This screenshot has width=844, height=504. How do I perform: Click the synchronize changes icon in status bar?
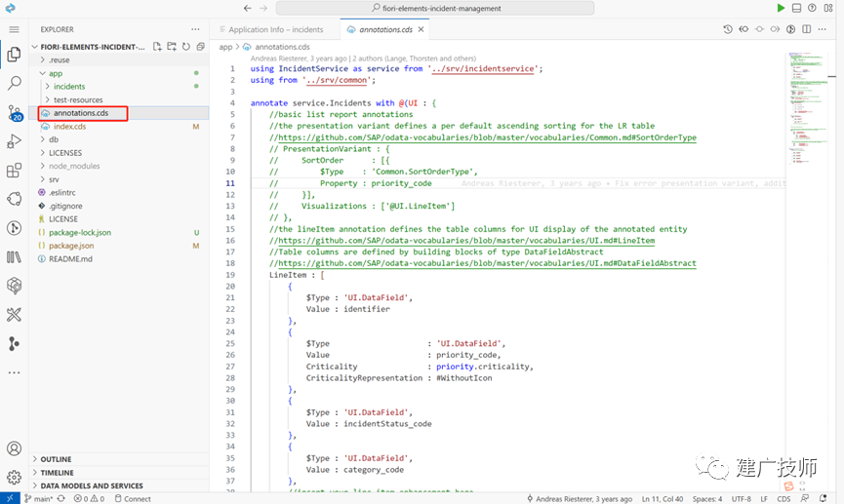[x=61, y=498]
